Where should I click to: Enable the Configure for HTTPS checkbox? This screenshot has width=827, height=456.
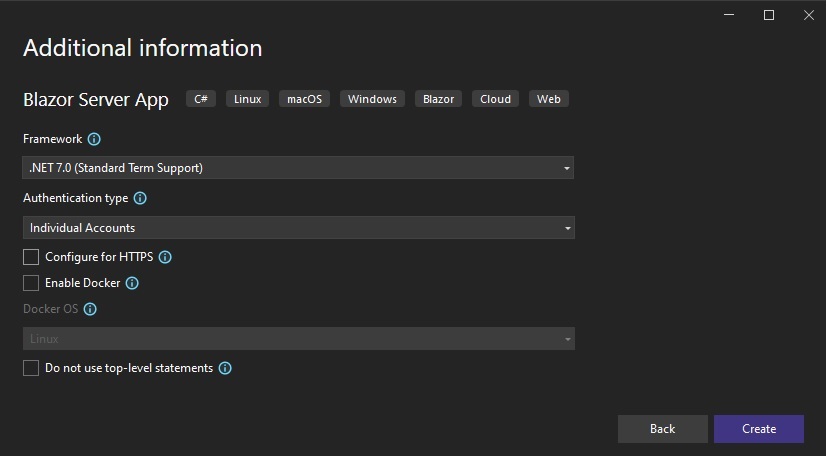pyautogui.click(x=31, y=257)
